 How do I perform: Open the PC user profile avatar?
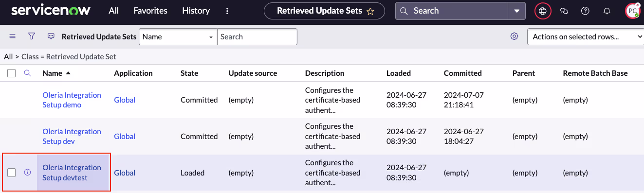633,11
